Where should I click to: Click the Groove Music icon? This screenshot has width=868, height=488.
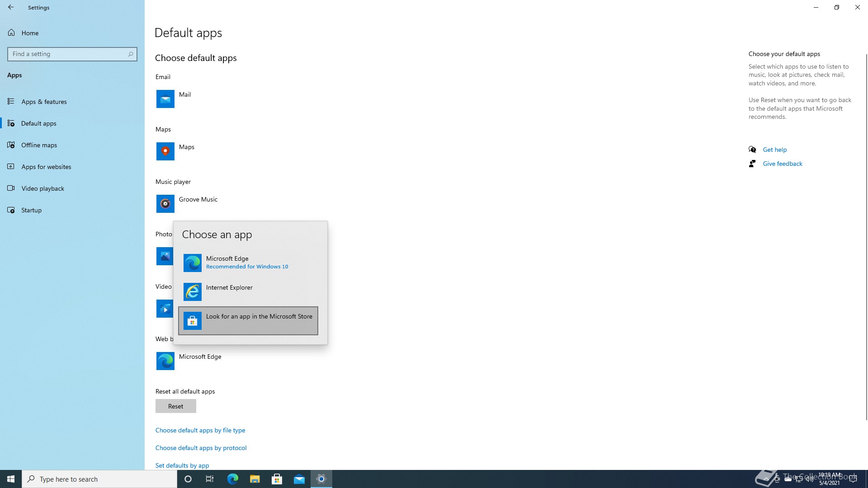165,204
